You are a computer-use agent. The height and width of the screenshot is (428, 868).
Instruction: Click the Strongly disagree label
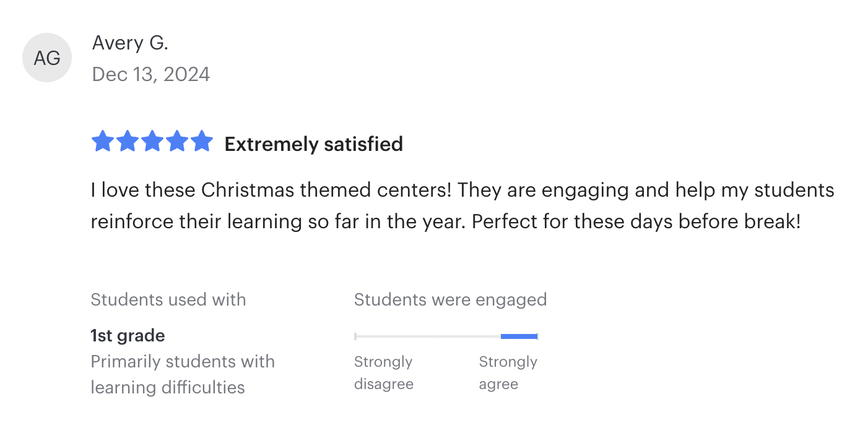(x=383, y=373)
